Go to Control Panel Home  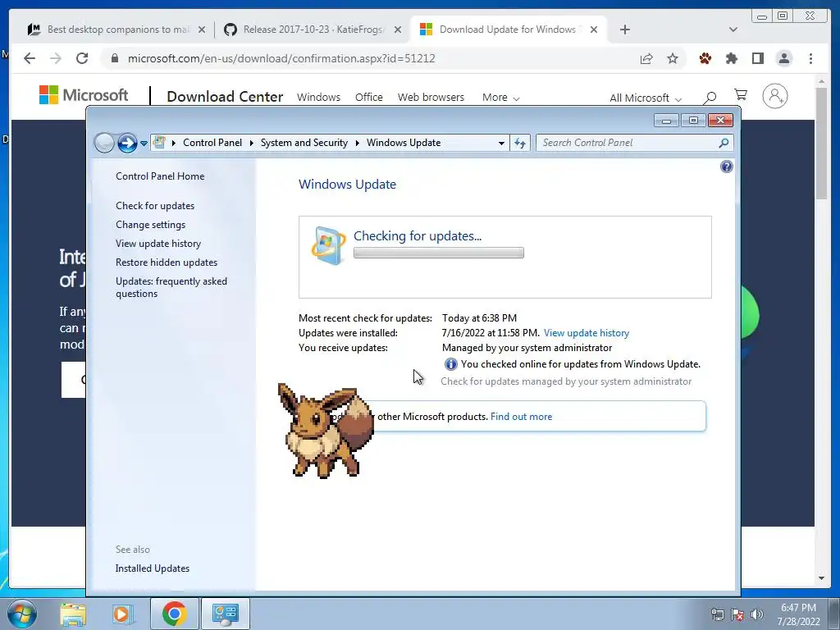pos(160,176)
